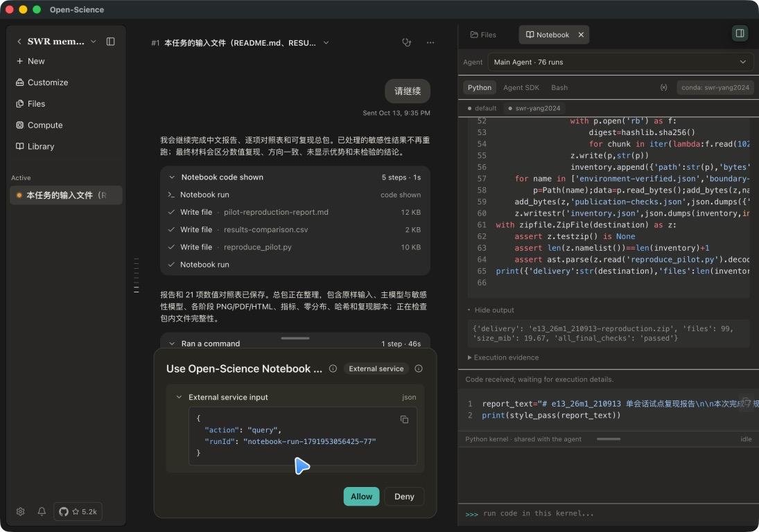Focus the run code in this kernel input
The image size is (759, 532).
point(610,513)
